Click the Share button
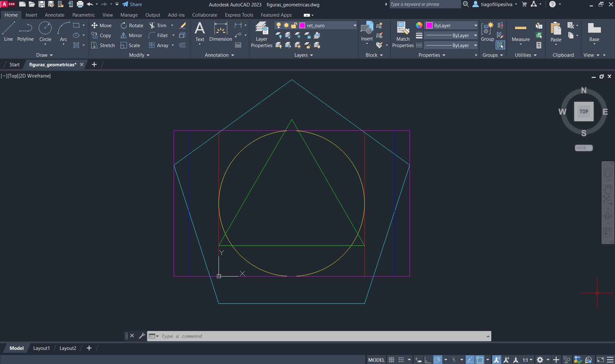 point(132,4)
